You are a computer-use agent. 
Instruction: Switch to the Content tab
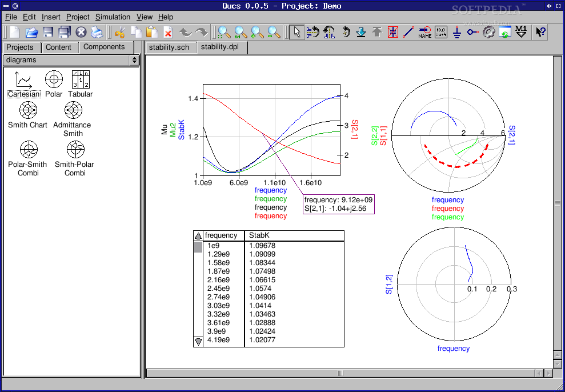(x=60, y=47)
